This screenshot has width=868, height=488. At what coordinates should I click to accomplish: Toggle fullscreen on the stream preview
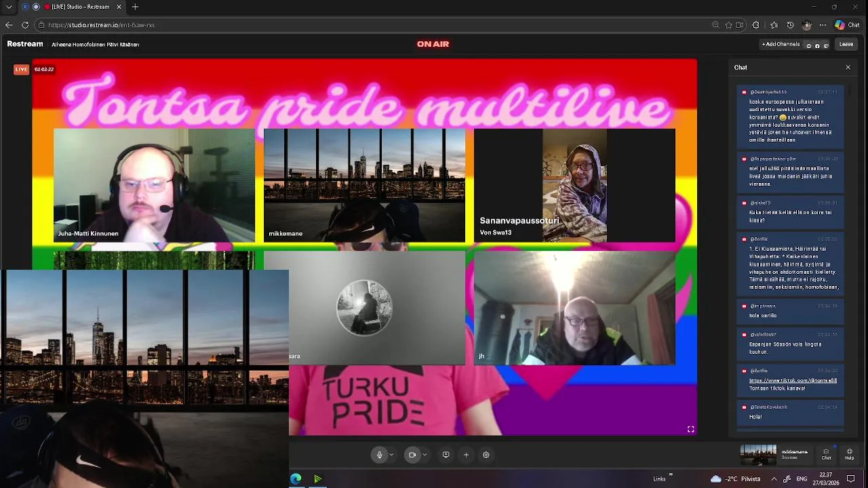pos(690,429)
